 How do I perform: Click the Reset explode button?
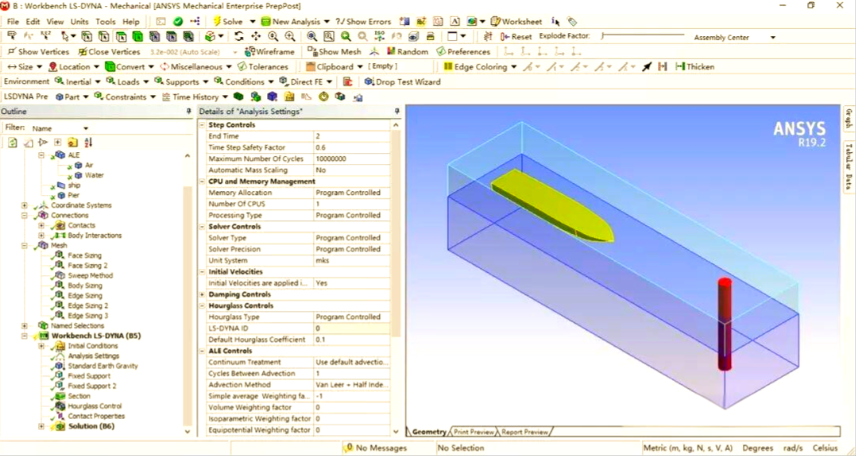point(516,37)
